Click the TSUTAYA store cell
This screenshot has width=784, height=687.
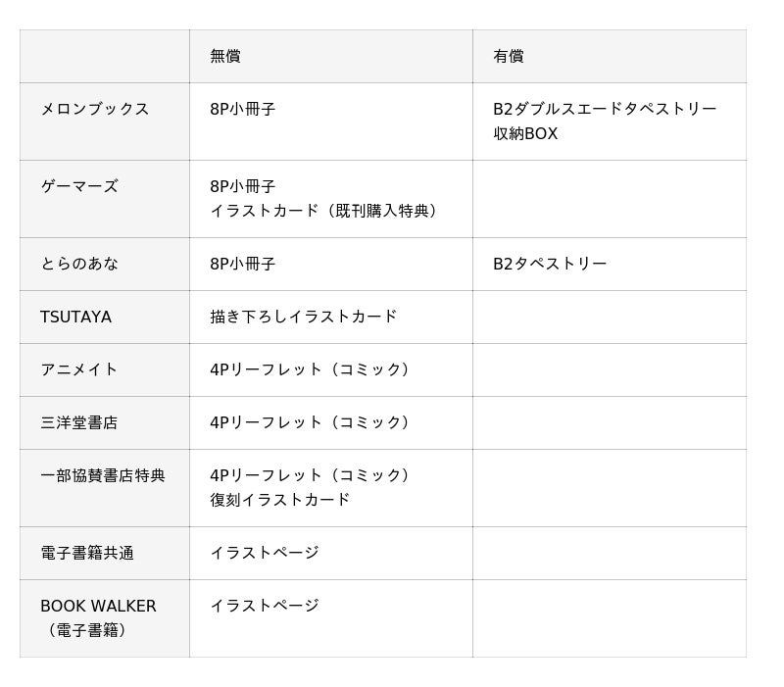76,318
